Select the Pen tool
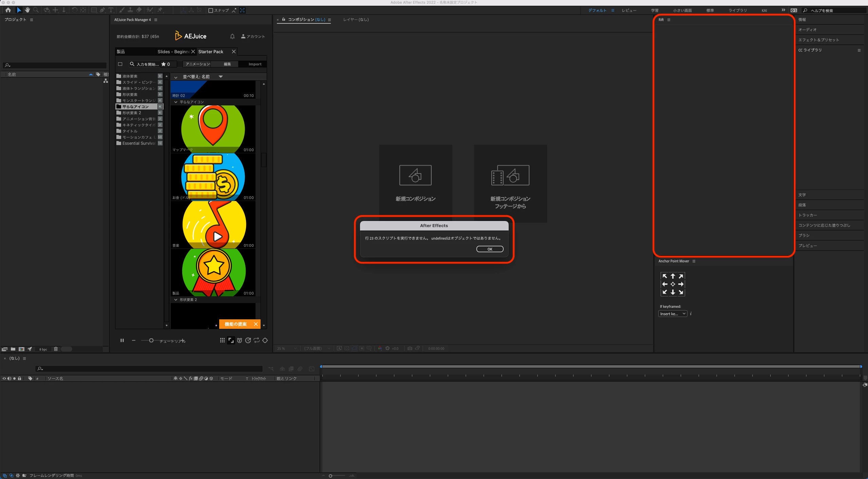 click(102, 10)
